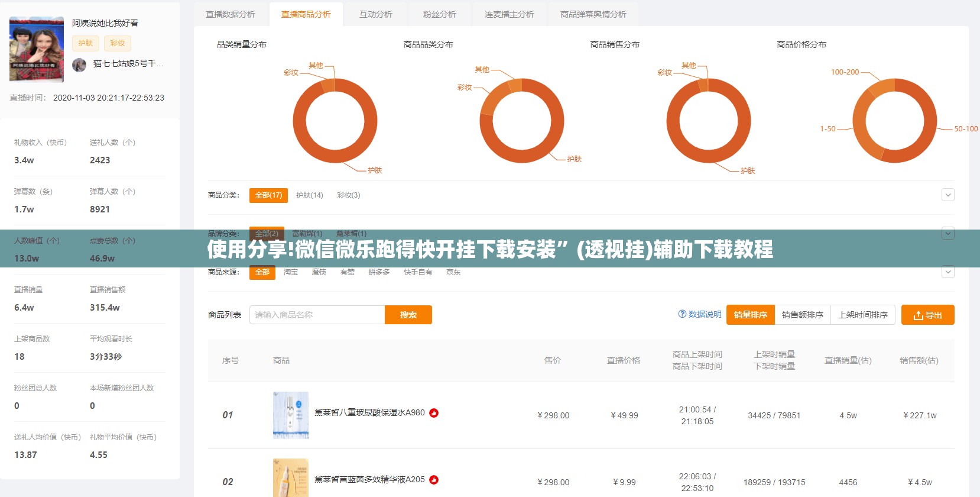Filter products by 护肤(14)

pos(310,195)
